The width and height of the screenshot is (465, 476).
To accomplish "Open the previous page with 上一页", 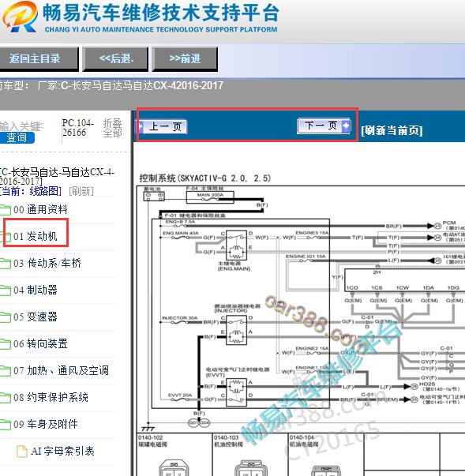I will (163, 126).
